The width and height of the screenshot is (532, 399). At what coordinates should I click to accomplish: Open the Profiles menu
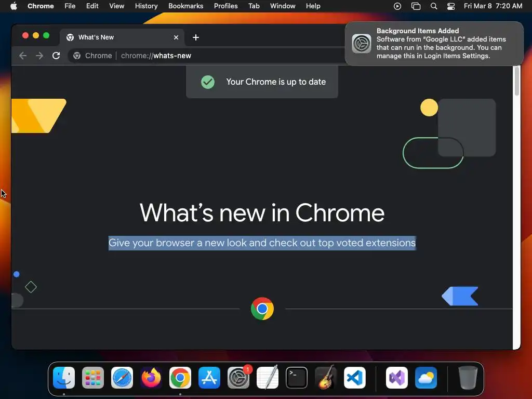point(225,6)
